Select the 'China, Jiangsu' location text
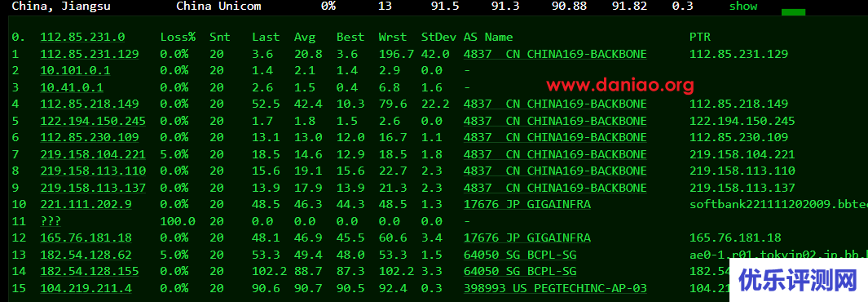Image resolution: width=868 pixels, height=302 pixels. tap(61, 7)
